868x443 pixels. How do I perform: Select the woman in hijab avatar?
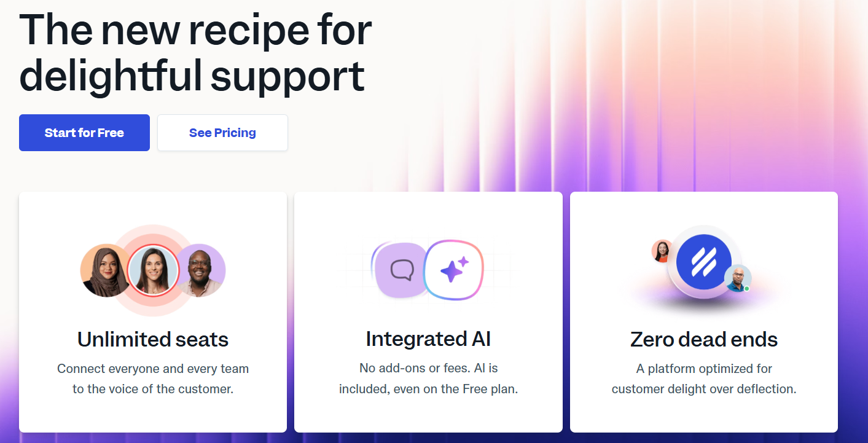(x=105, y=270)
